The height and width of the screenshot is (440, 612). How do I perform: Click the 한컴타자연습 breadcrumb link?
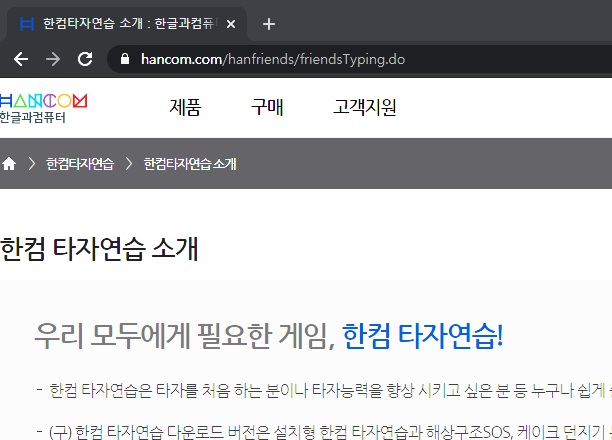(x=80, y=164)
